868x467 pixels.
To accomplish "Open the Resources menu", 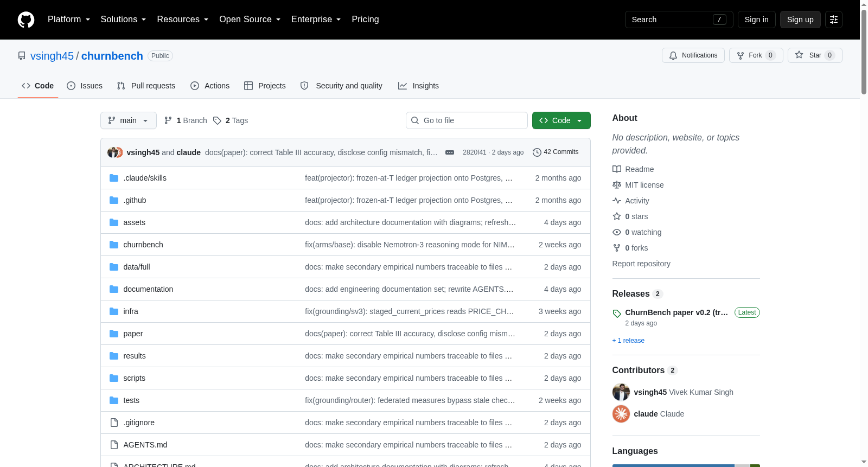I will click(x=182, y=20).
